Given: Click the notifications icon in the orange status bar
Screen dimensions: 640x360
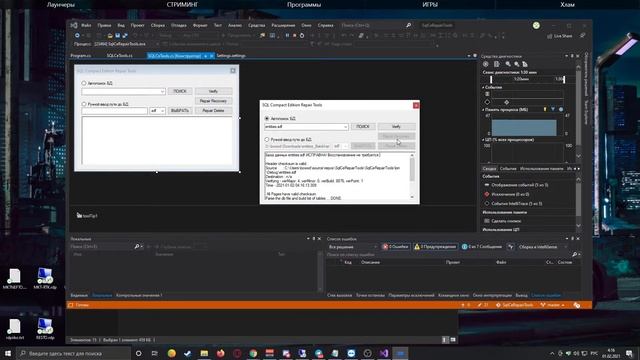Looking at the screenshot, I should (577, 305).
